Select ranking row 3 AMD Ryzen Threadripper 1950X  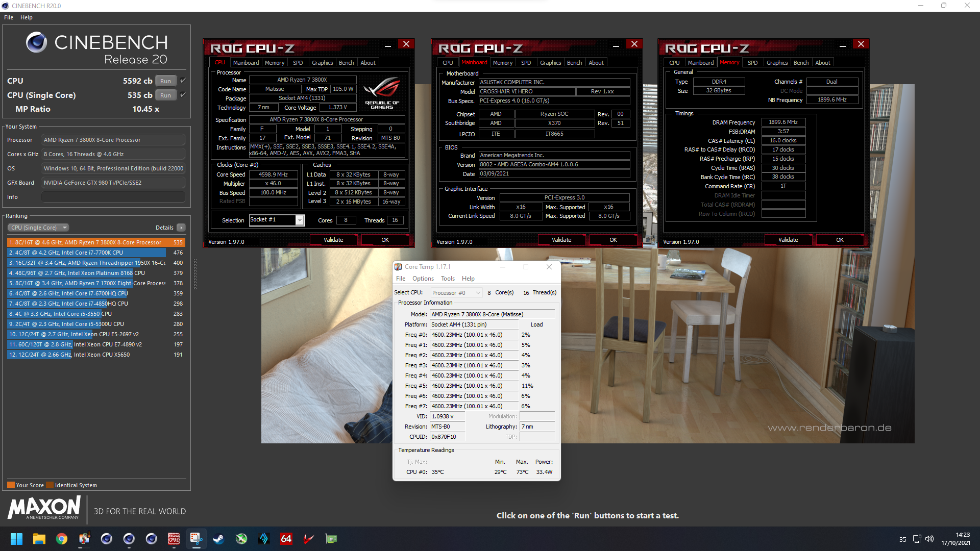click(96, 263)
